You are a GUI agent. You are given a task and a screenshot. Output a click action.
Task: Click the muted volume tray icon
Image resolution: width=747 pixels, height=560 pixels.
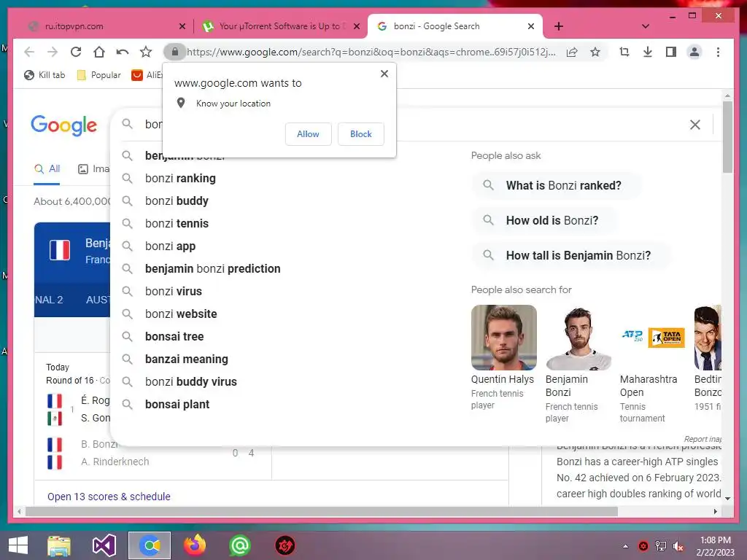click(678, 545)
